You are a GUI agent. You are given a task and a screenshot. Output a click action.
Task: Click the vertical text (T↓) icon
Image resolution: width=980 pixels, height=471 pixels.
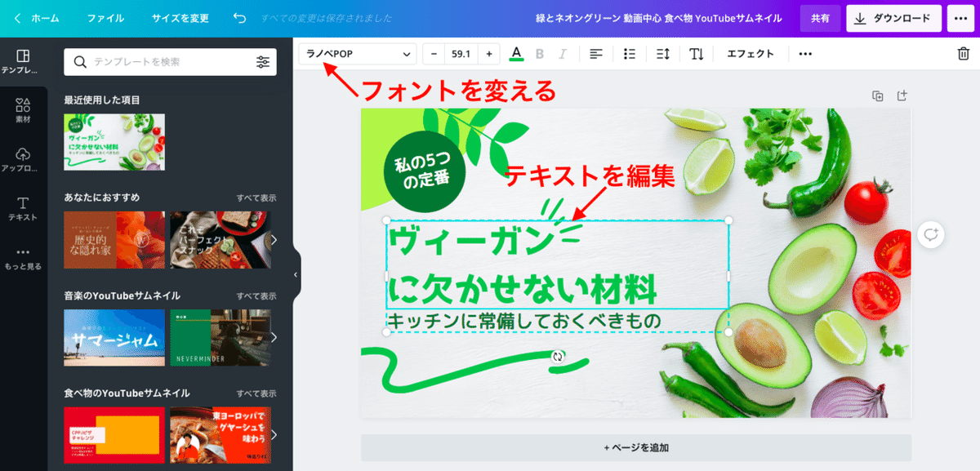[x=697, y=53]
